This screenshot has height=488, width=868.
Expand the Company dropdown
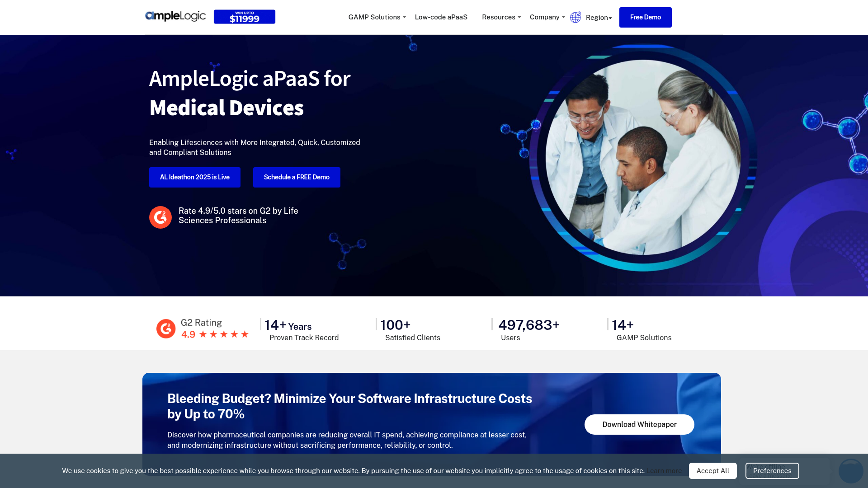pyautogui.click(x=544, y=17)
